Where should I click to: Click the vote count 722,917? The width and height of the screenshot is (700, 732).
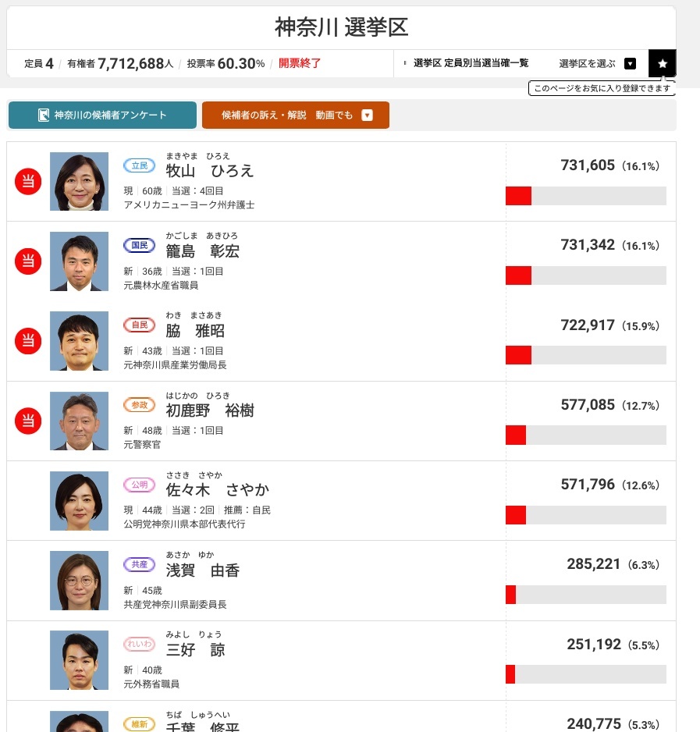click(x=588, y=325)
